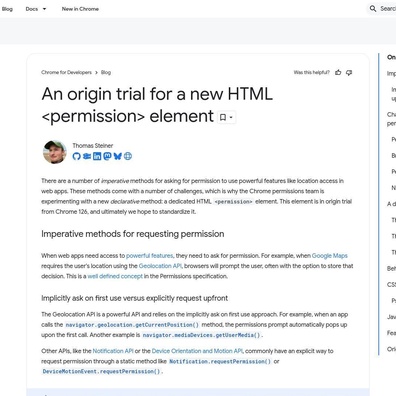
Task: Click heading Implicitly ask on first use
Action: (135, 298)
